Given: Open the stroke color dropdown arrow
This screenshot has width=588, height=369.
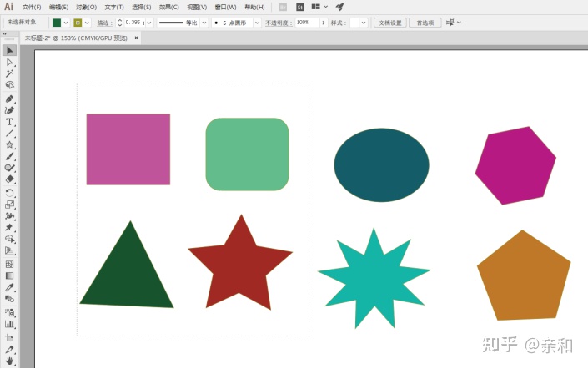Looking at the screenshot, I should pos(87,23).
